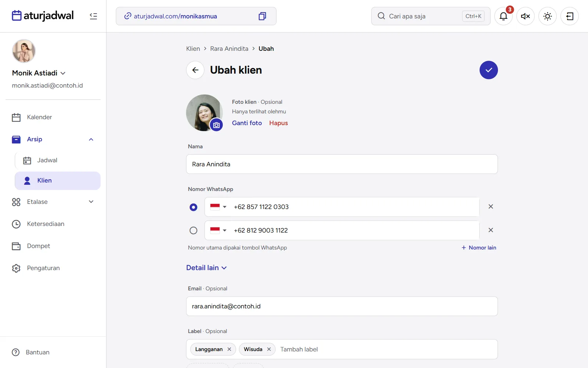
Task: Remove the Langganan label tag
Action: tap(229, 349)
